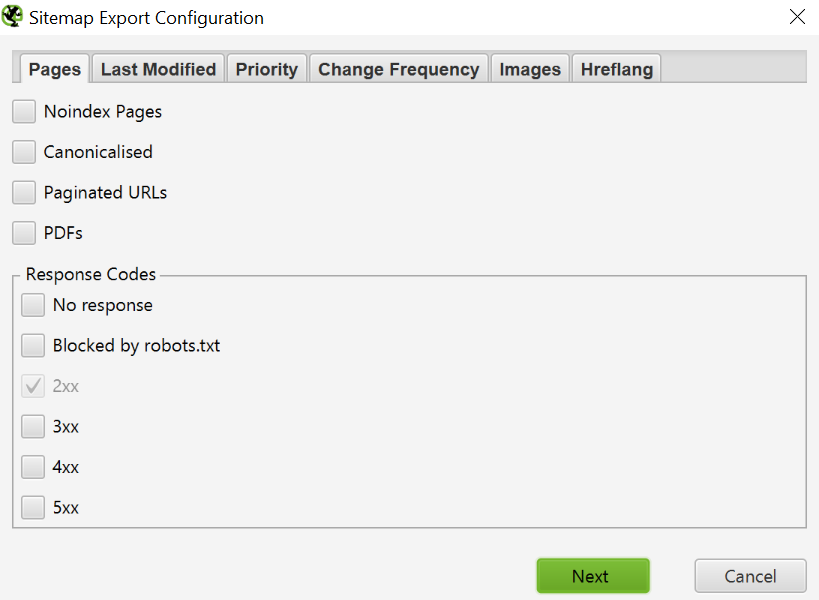819x600 pixels.
Task: Click the Next button
Action: coord(592,575)
